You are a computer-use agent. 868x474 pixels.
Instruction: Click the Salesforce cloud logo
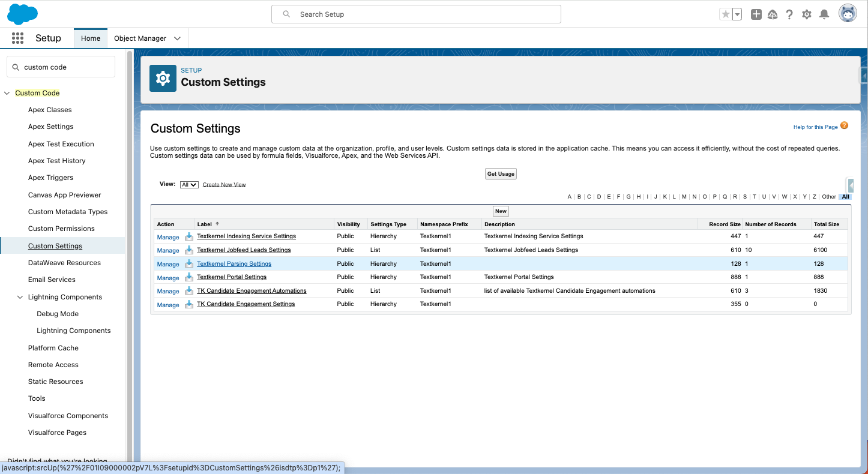(22, 14)
